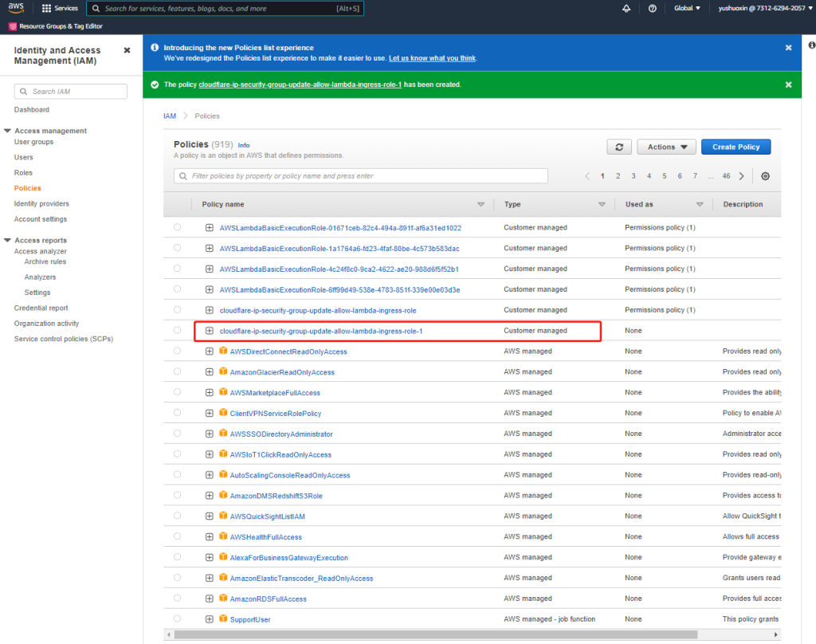816x644 pixels.
Task: Open Roles in the IAM sidebar
Action: (x=23, y=173)
